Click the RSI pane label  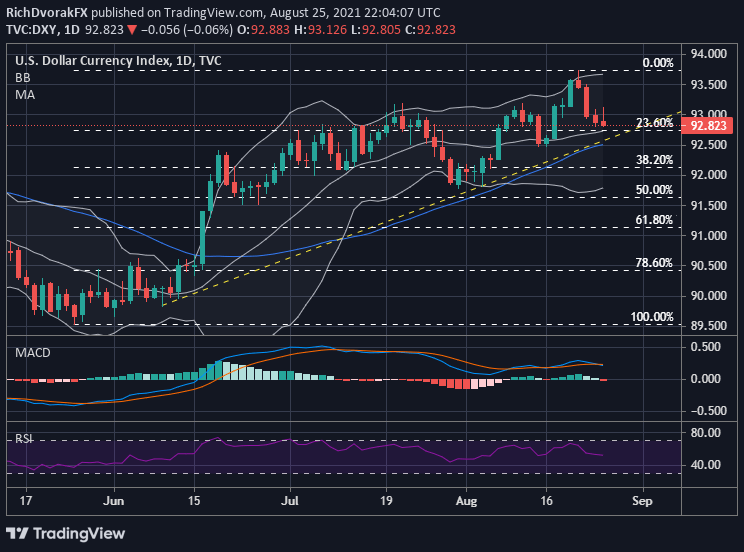click(24, 439)
